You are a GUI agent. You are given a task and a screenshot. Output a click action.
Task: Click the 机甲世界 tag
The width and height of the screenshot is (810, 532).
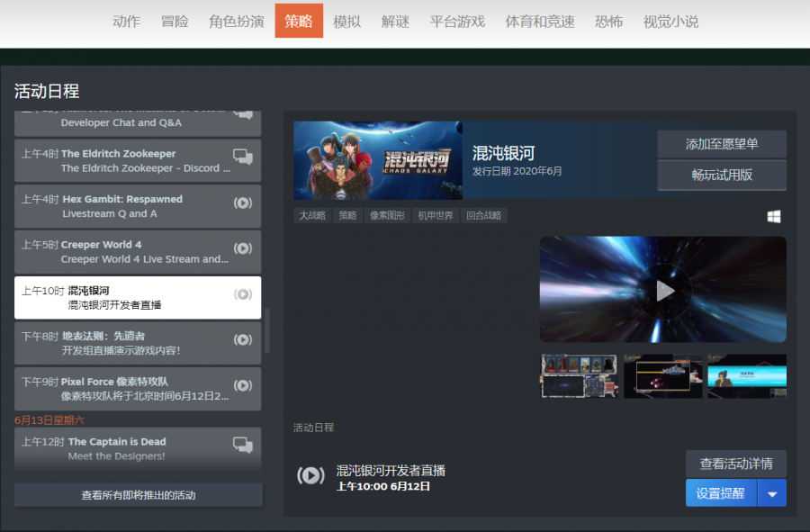436,215
